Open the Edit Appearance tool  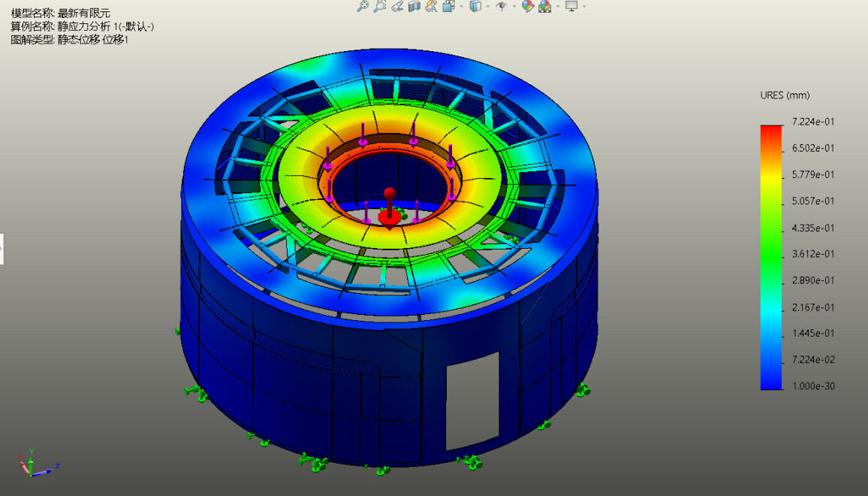[x=527, y=6]
